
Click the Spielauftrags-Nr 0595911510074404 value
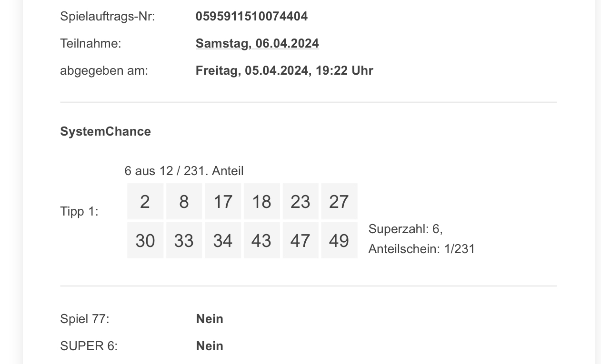(x=251, y=16)
